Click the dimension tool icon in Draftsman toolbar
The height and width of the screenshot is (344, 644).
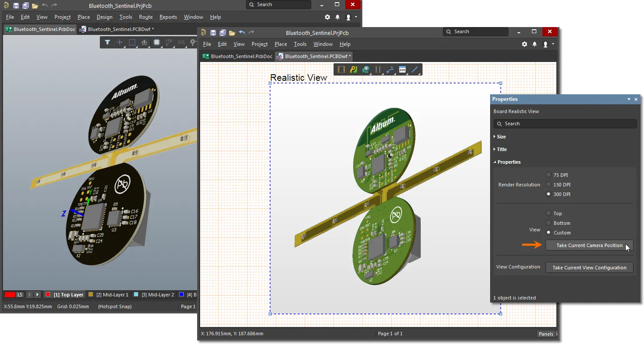click(390, 69)
